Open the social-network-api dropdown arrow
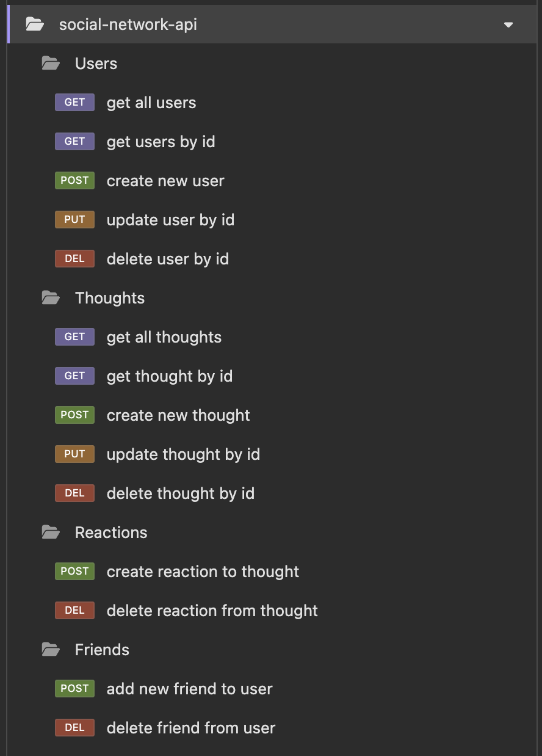 tap(508, 25)
